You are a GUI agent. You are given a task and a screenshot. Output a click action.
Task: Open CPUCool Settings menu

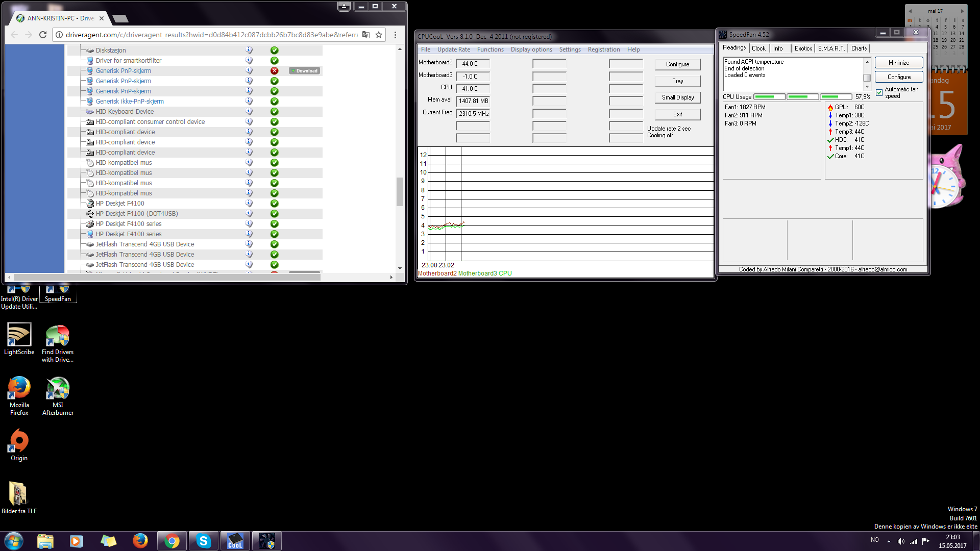coord(570,49)
